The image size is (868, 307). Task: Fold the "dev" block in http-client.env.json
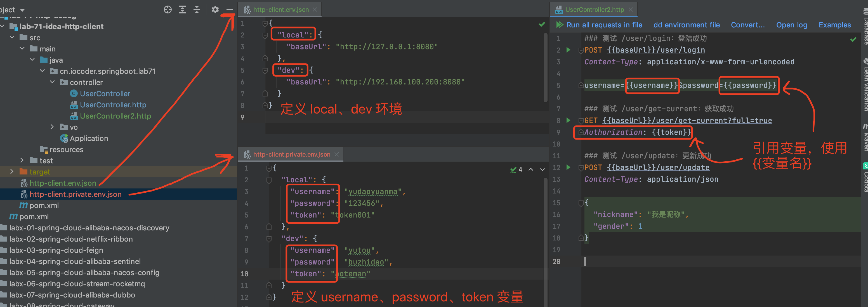pyautogui.click(x=265, y=70)
